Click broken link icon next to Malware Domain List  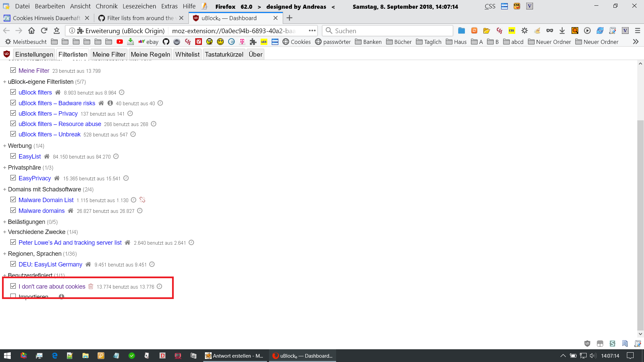[x=142, y=200]
